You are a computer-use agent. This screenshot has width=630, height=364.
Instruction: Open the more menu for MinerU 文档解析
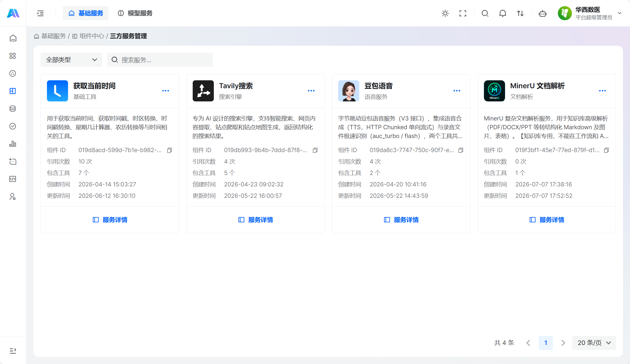[602, 91]
